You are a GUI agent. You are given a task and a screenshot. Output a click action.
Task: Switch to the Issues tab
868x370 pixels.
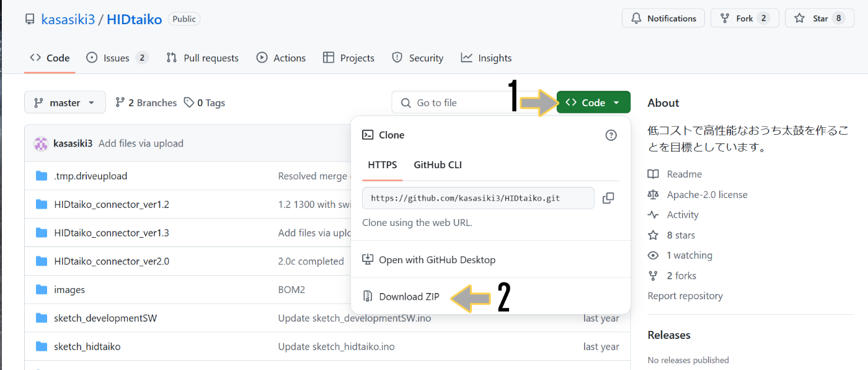117,58
